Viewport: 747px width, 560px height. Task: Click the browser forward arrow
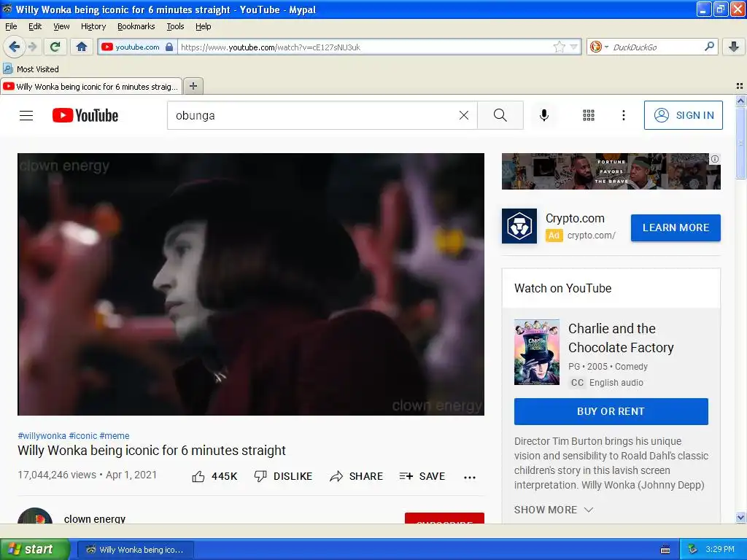pyautogui.click(x=32, y=47)
